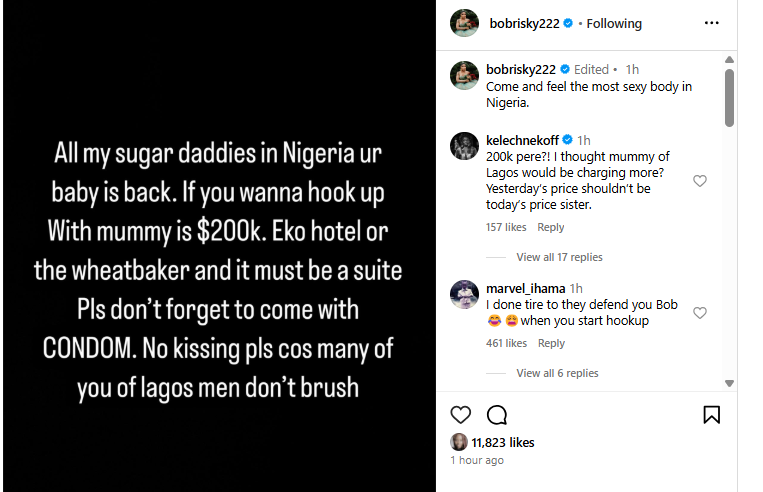Viewport: 763px width, 492px height.
Task: Click kelechnekoff's avatar picture
Action: pyautogui.click(x=464, y=146)
